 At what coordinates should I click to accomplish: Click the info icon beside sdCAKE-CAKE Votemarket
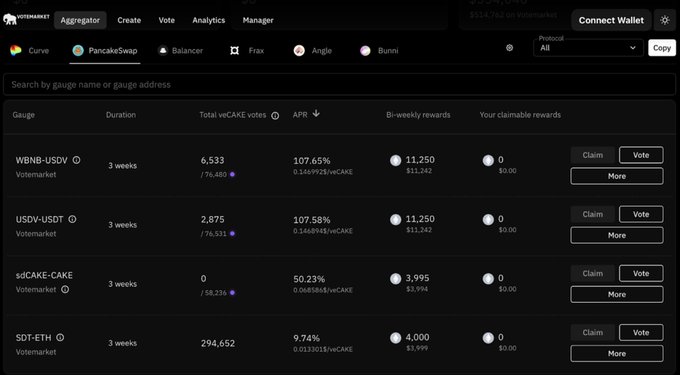coord(65,289)
